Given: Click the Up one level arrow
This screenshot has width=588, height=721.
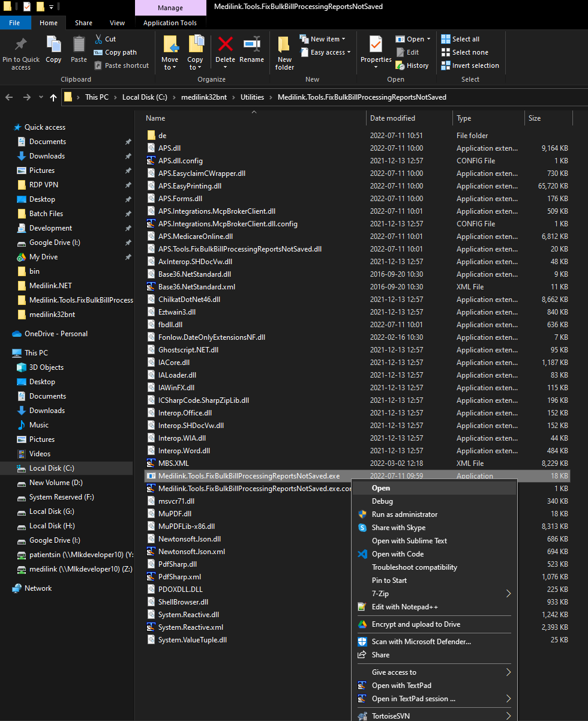Looking at the screenshot, I should pyautogui.click(x=53, y=97).
